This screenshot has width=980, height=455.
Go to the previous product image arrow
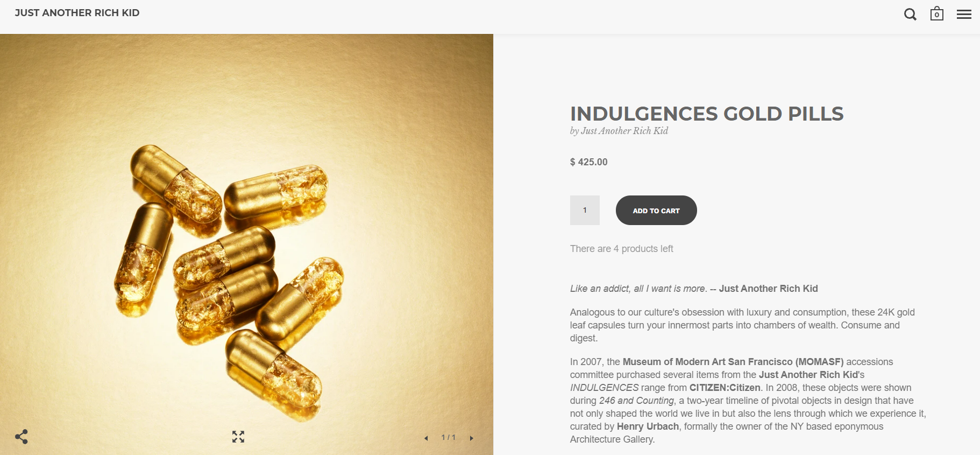click(x=426, y=438)
